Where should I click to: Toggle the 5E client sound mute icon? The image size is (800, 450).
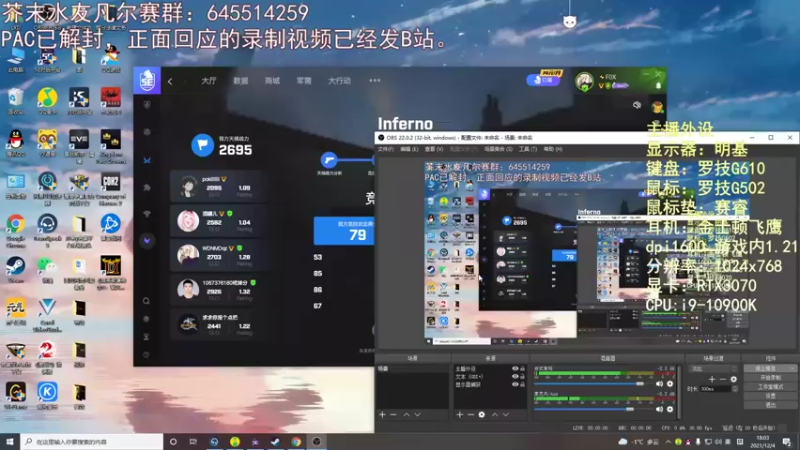point(637,105)
